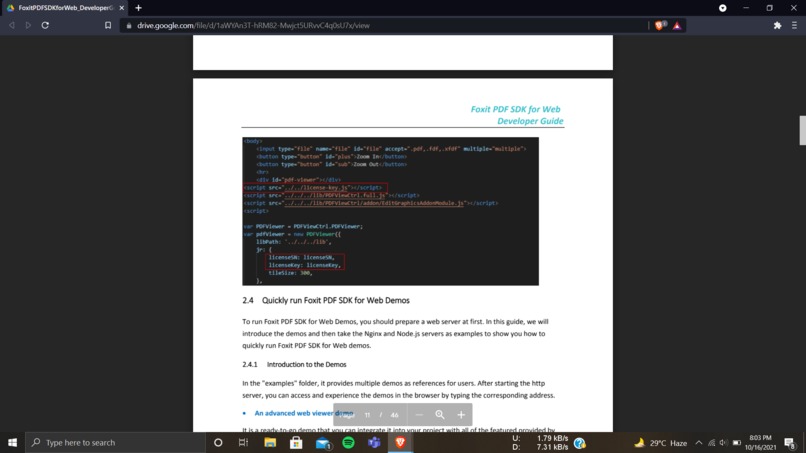Click the Get Help question mark tray icon
The height and width of the screenshot is (453, 806).
[x=579, y=443]
